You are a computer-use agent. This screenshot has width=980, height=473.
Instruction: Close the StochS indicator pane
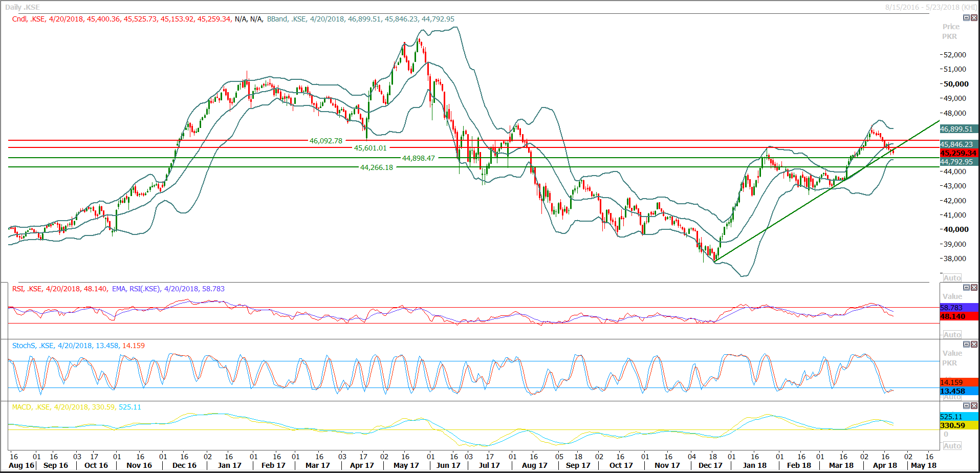(974, 344)
